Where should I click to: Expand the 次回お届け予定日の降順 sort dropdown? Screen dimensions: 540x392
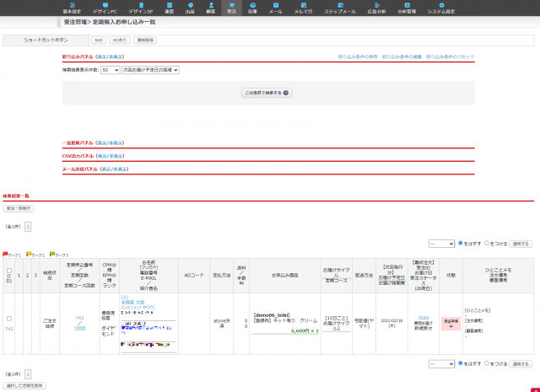coord(150,70)
